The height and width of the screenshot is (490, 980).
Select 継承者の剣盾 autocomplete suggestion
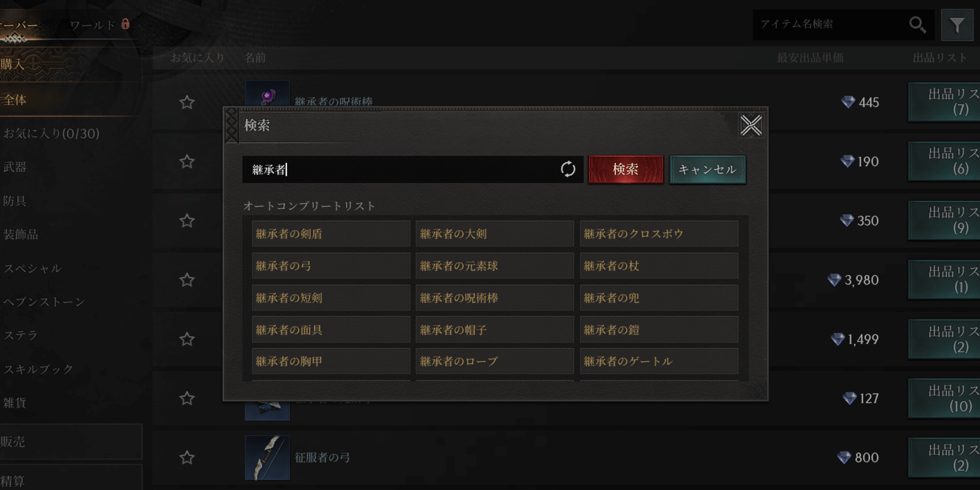click(331, 234)
